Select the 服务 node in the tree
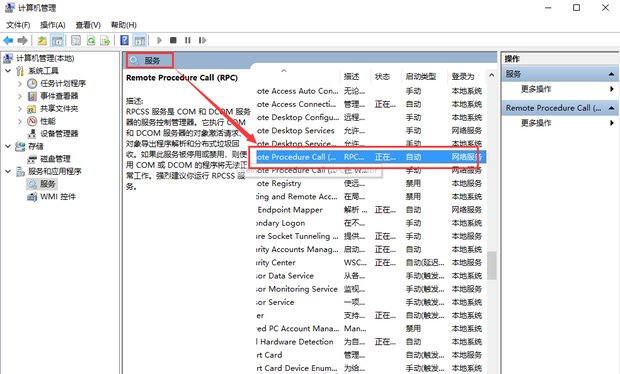The image size is (620, 374). (x=48, y=184)
